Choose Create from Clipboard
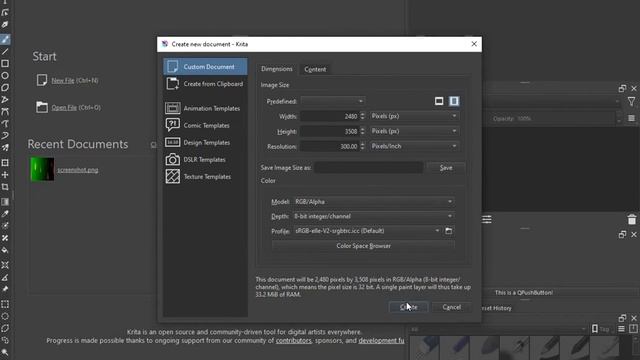Image resolution: width=640 pixels, height=360 pixels. tap(205, 84)
